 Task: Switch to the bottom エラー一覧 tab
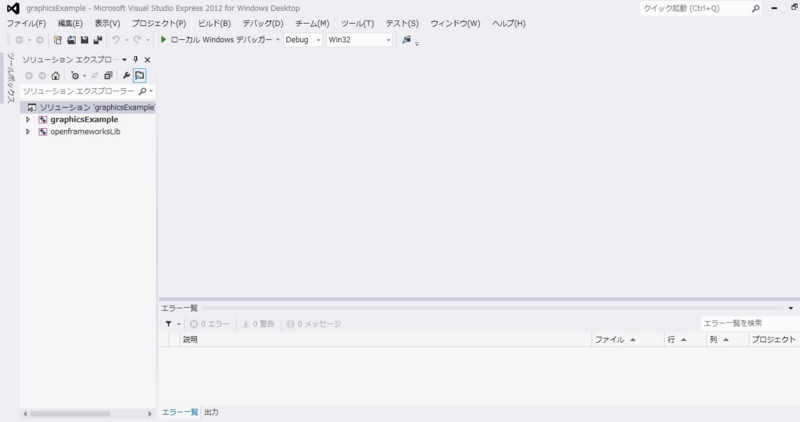(x=180, y=412)
